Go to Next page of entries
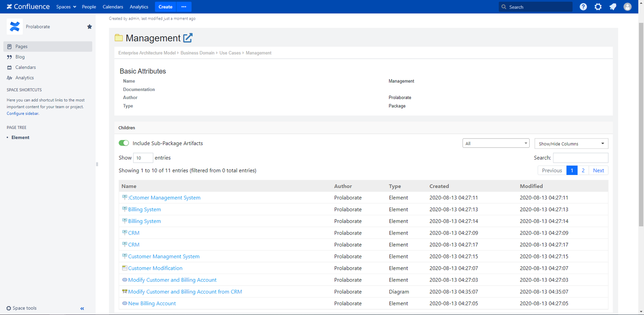Image resolution: width=644 pixels, height=315 pixels. 599,170
